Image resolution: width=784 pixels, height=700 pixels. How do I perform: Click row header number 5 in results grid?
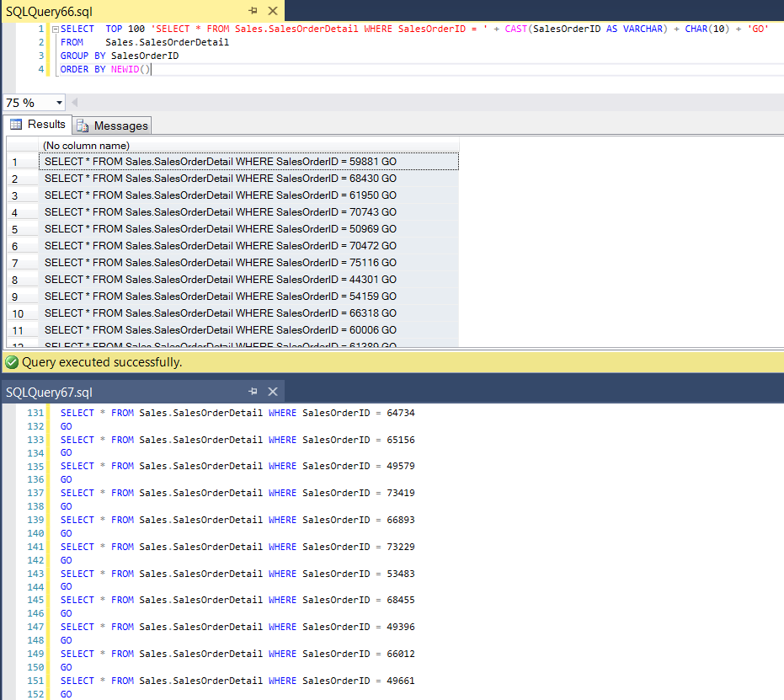tap(23, 229)
